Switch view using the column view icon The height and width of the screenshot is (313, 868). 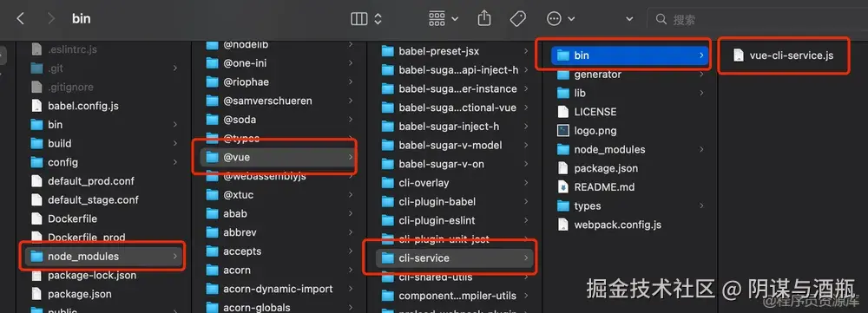point(359,19)
